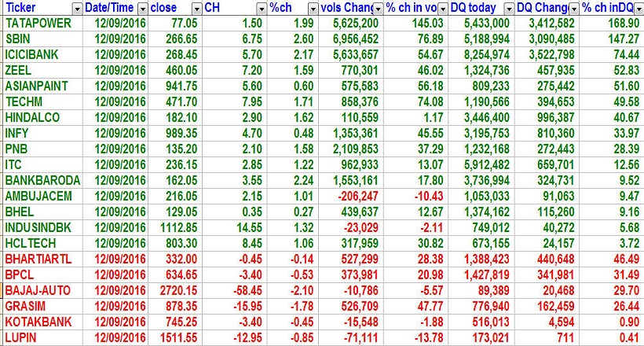Open the % ch inDQ filter dropdown

[637, 8]
